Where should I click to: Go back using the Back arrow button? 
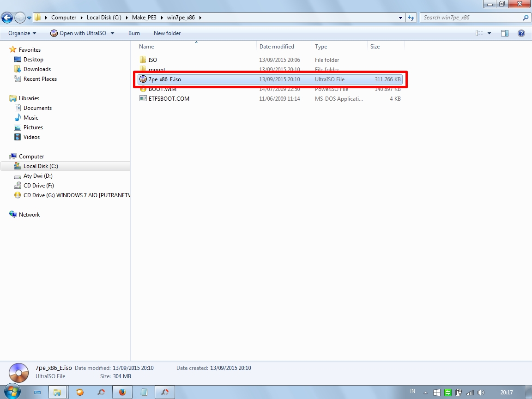coord(7,18)
